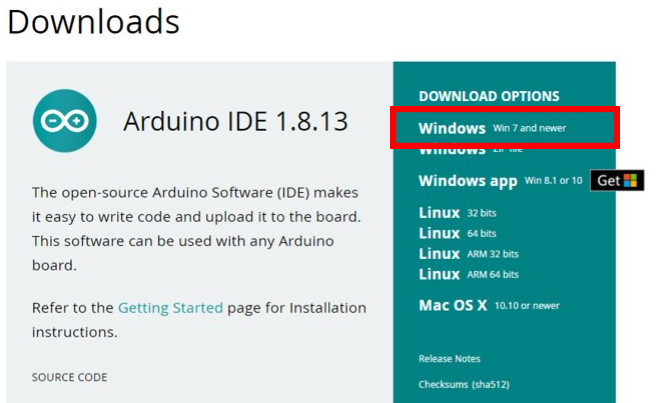This screenshot has width=657, height=403.
Task: Open the Release Notes link
Action: point(449,359)
